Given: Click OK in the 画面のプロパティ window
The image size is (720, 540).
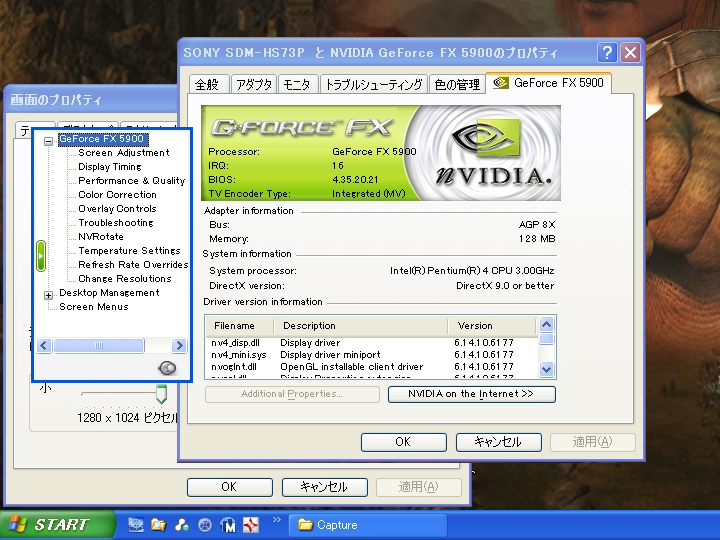Looking at the screenshot, I should pyautogui.click(x=230, y=487).
